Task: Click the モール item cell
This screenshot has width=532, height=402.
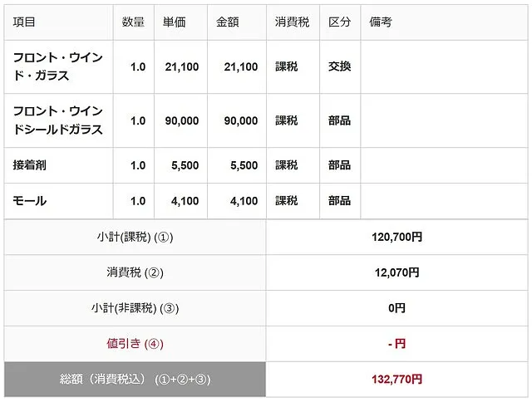Action: [30, 201]
